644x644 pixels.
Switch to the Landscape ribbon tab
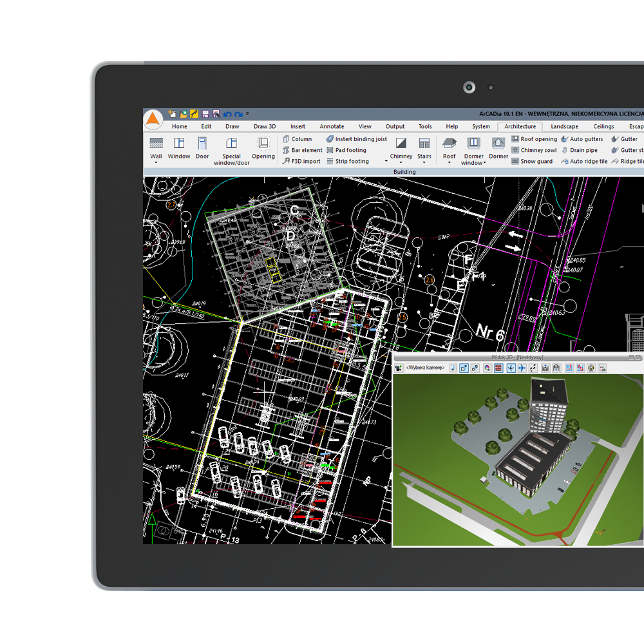pos(564,127)
